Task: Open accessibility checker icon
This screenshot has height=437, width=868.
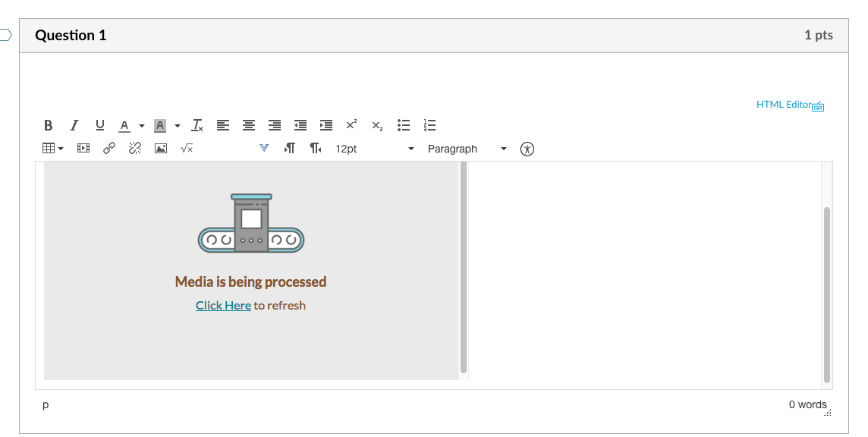Action: point(527,149)
